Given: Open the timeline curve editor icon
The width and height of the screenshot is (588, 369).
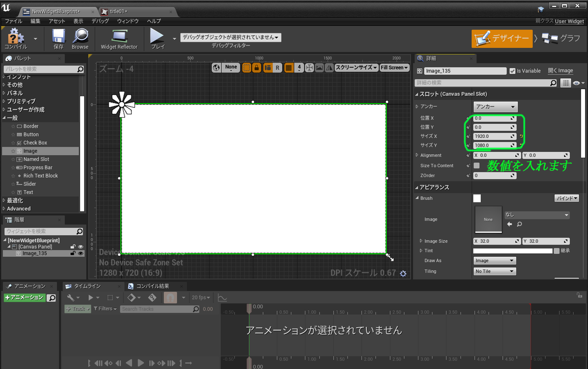Looking at the screenshot, I should [x=222, y=297].
